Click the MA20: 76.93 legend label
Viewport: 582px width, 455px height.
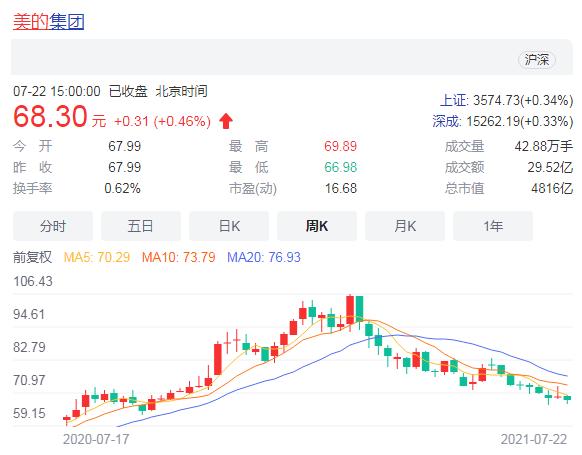pos(264,257)
